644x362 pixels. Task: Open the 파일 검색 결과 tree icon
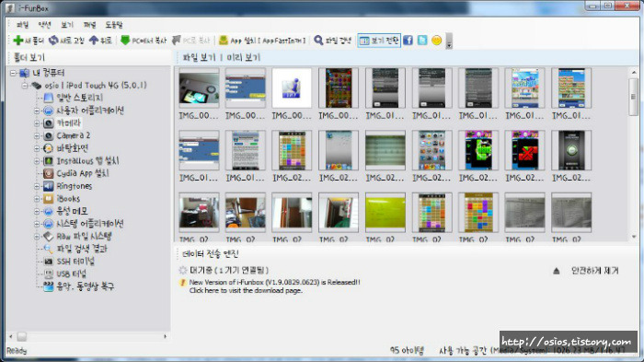(x=49, y=249)
